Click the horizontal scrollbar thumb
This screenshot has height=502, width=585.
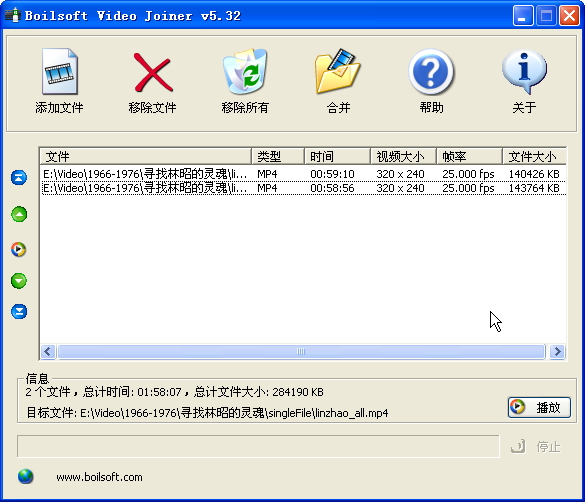pos(301,351)
